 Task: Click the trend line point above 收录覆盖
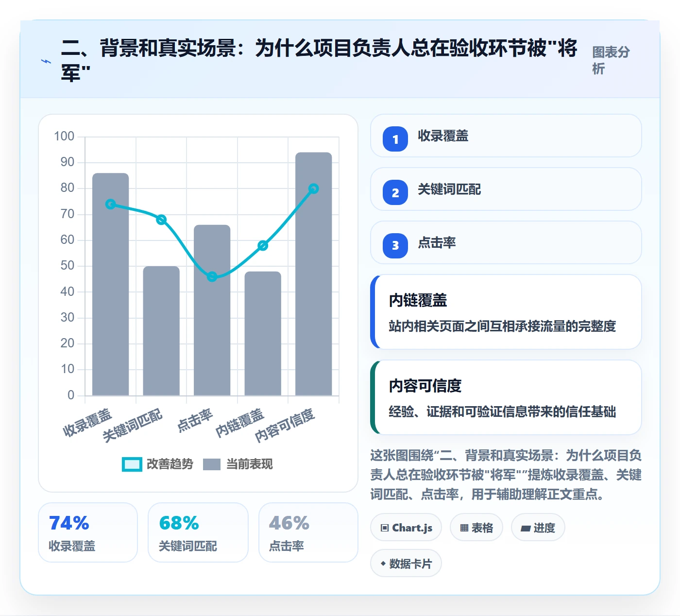pos(111,204)
